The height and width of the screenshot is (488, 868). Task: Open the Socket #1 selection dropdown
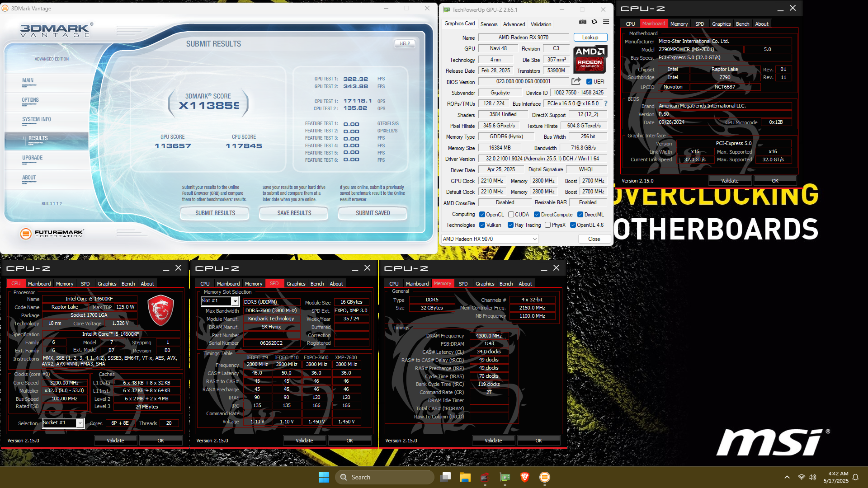tap(63, 423)
